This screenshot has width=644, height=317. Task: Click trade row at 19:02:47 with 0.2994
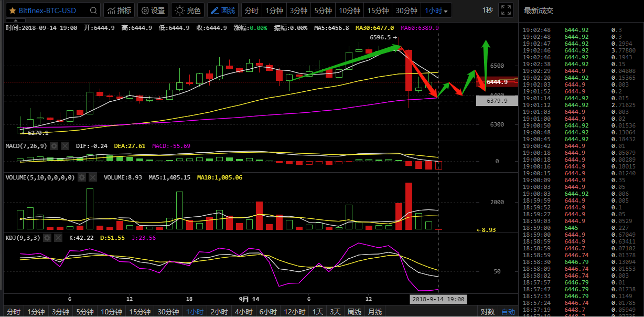[x=581, y=44]
